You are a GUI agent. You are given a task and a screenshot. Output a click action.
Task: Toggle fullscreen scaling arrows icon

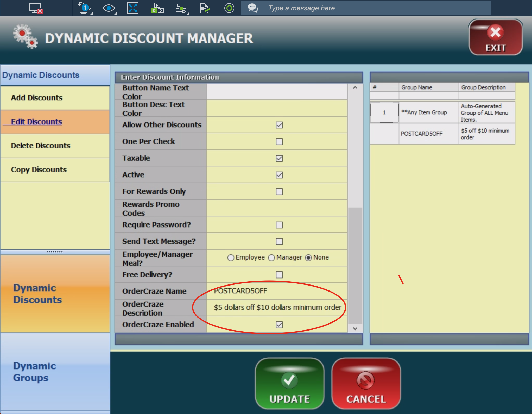click(132, 8)
